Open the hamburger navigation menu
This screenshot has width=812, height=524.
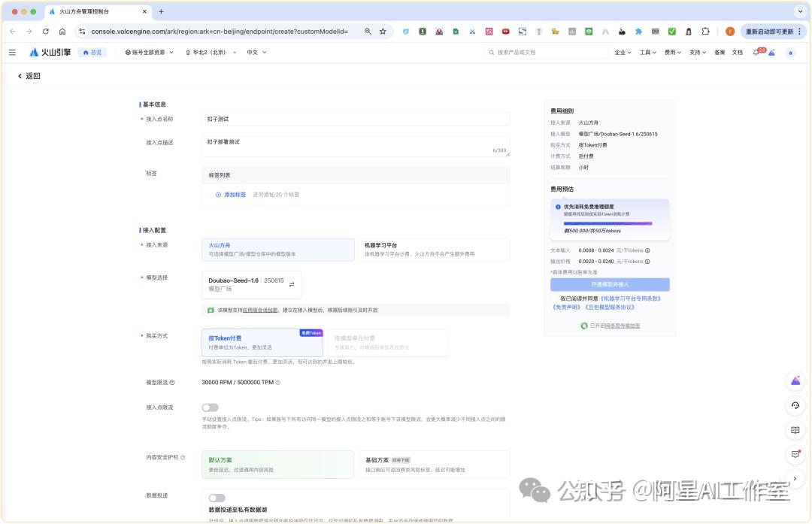pos(13,53)
